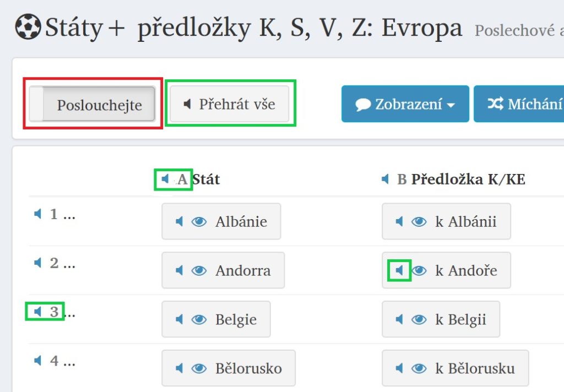Play audio for k Belgii

[399, 319]
